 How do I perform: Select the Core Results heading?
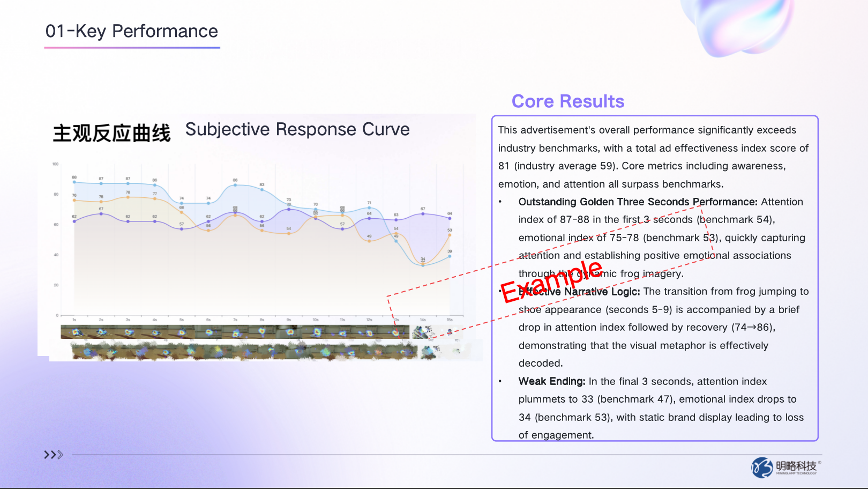(x=568, y=101)
